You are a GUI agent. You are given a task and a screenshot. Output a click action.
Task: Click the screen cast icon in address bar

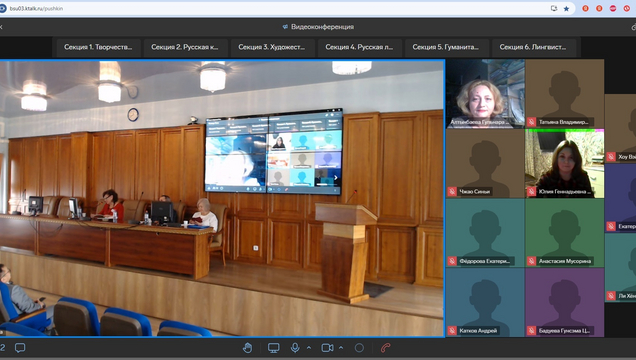point(554,9)
